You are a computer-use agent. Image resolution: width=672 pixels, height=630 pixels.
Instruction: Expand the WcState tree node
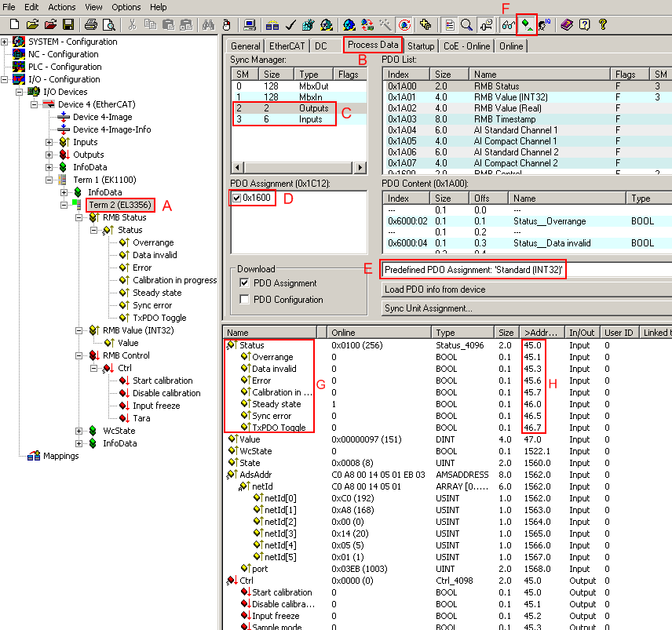click(x=79, y=431)
